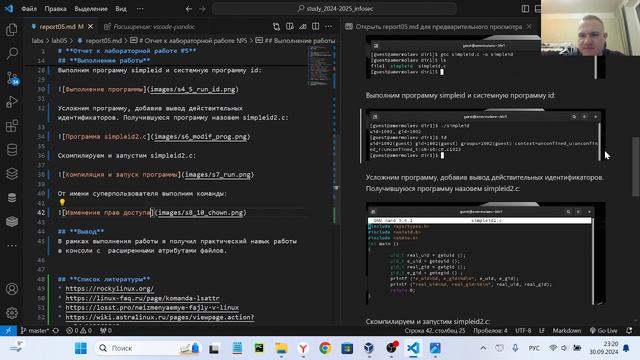The image size is (640, 360).
Task: Open more editor actions menu
Action: click(329, 27)
